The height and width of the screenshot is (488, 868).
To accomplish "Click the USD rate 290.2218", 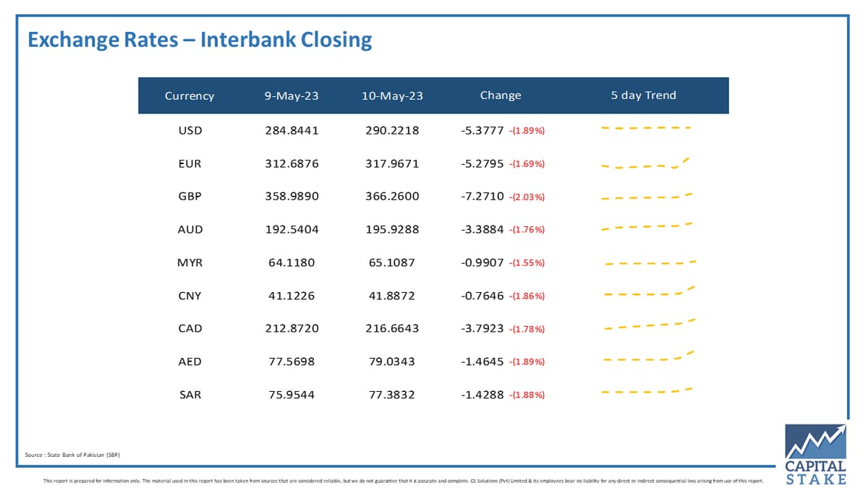I will [x=392, y=131].
